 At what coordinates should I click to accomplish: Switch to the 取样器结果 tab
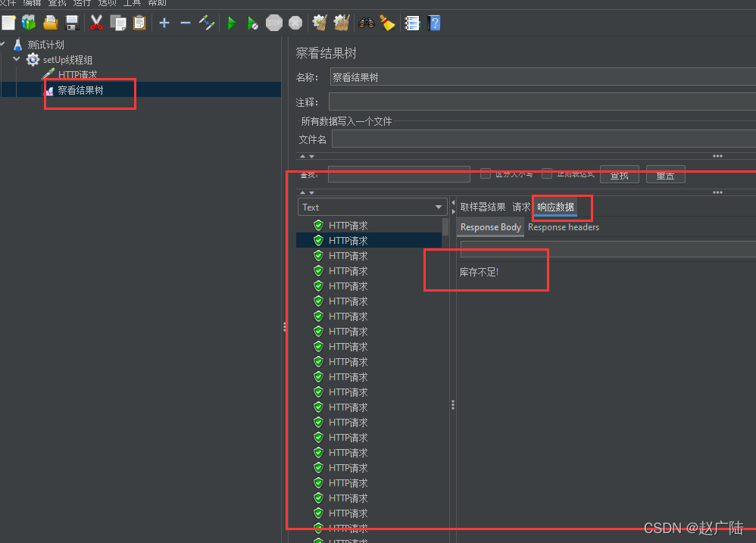click(x=483, y=207)
